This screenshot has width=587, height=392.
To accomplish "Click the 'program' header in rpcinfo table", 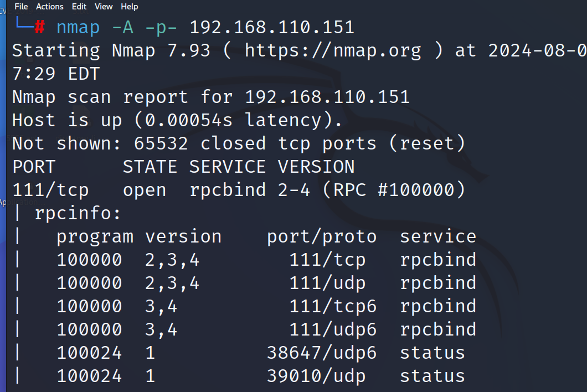I will point(95,236).
